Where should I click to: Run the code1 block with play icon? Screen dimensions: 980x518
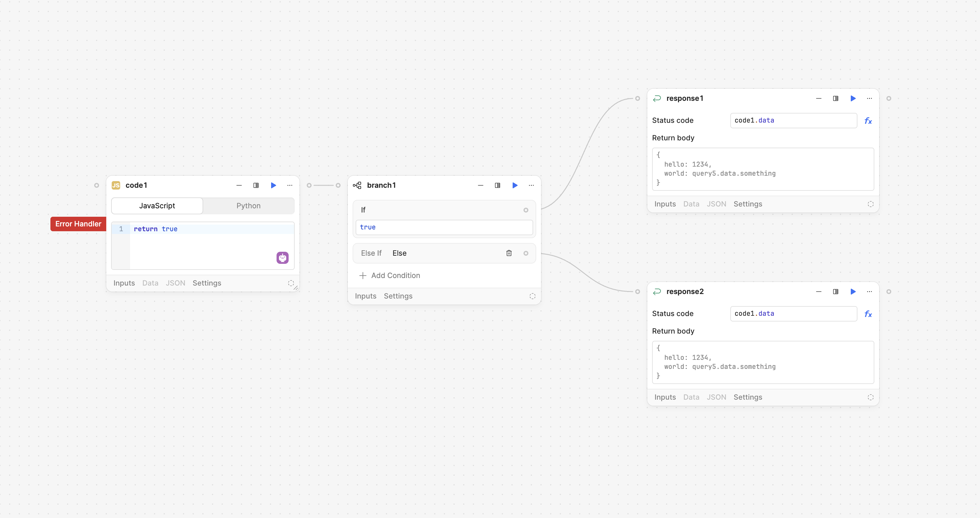(x=273, y=185)
